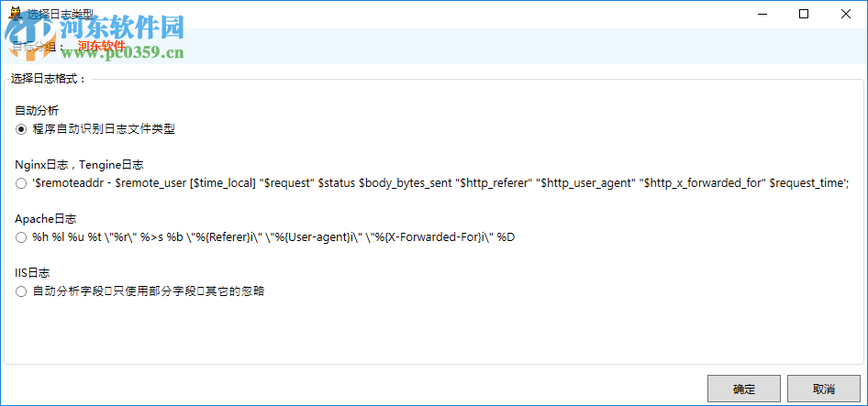Click the 选择日志类型 window title text

click(61, 14)
